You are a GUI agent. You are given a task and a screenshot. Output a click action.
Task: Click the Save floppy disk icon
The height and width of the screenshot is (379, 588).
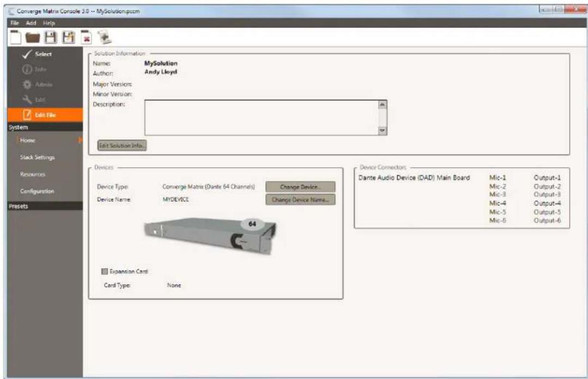click(x=51, y=38)
